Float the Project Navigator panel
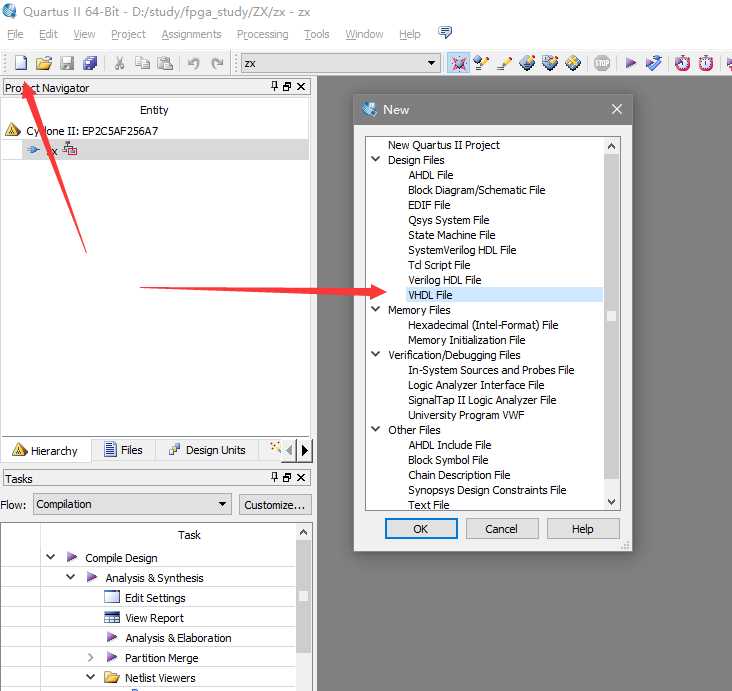The image size is (732, 691). [x=287, y=86]
